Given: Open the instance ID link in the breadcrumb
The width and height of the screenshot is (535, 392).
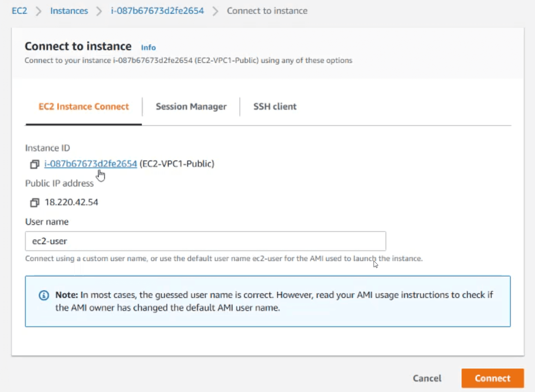Looking at the screenshot, I should point(157,11).
